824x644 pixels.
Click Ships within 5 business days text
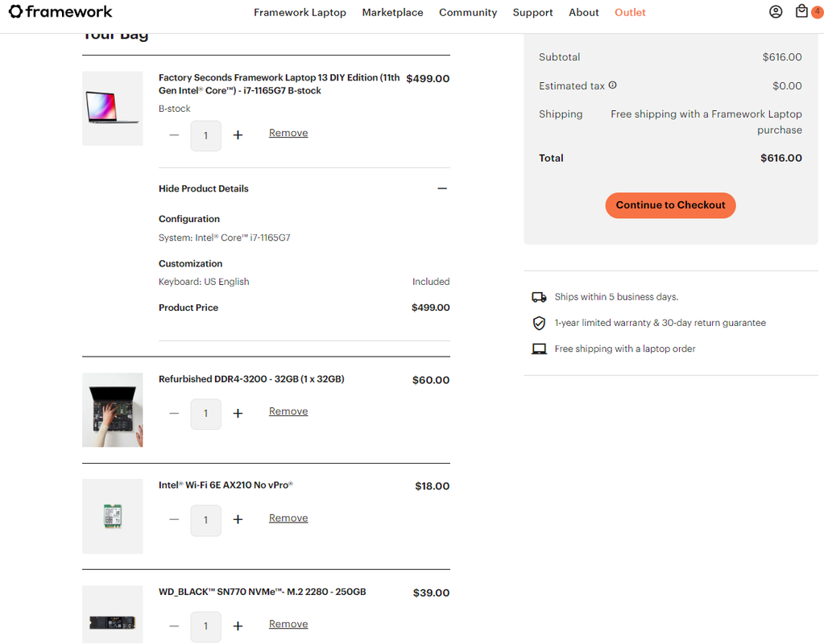click(x=616, y=297)
